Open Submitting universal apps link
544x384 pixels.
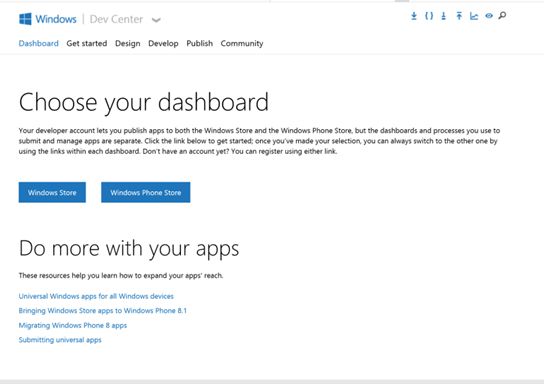60,340
